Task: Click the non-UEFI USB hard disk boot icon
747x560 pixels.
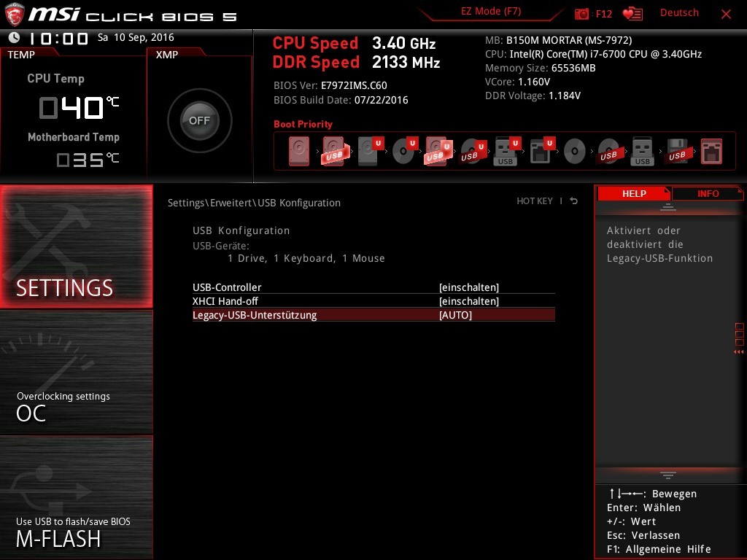Action: pyautogui.click(x=334, y=152)
